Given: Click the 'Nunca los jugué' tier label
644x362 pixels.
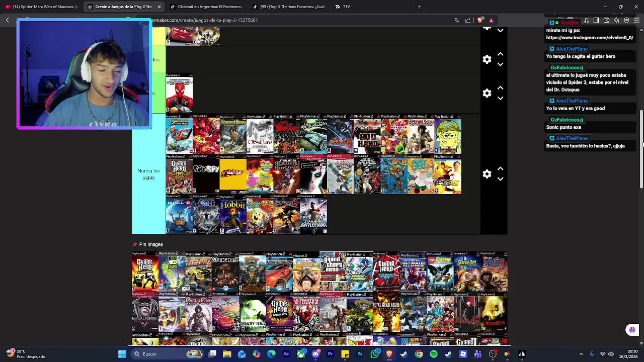Looking at the screenshot, I should 148,174.
